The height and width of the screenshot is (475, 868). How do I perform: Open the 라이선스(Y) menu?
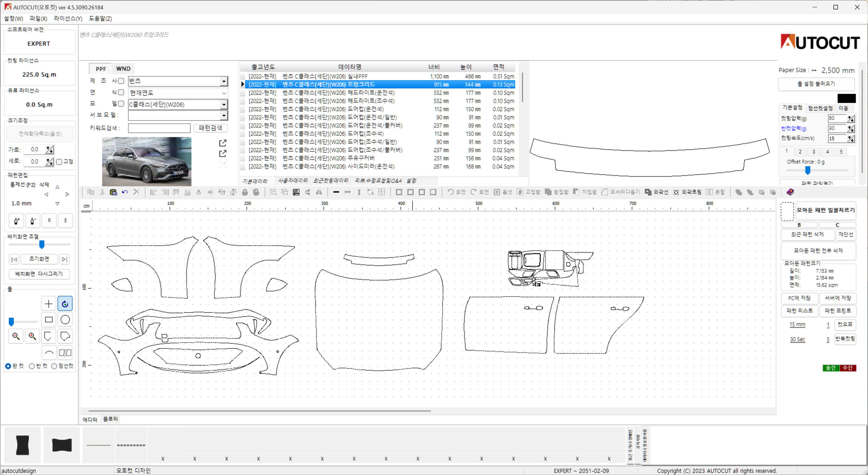[x=68, y=19]
